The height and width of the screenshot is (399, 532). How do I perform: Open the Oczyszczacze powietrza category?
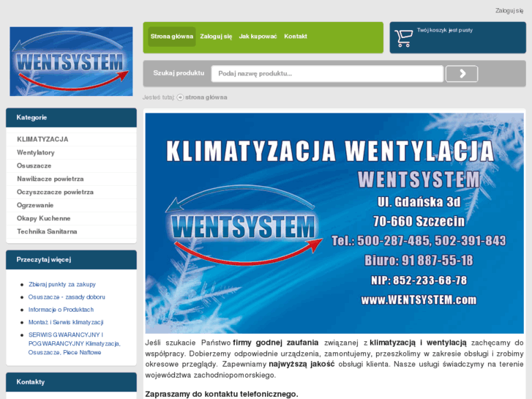[x=55, y=193]
